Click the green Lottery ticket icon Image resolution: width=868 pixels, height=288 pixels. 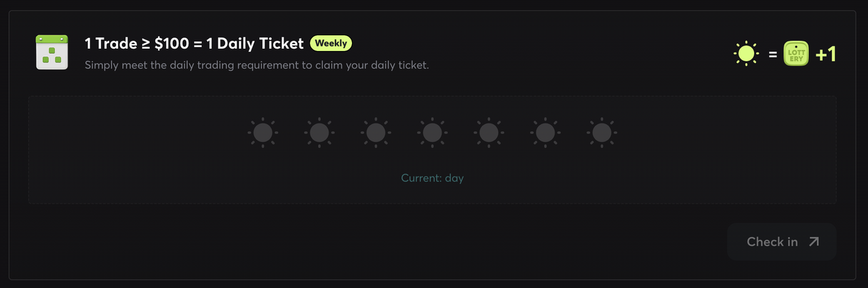tap(796, 54)
